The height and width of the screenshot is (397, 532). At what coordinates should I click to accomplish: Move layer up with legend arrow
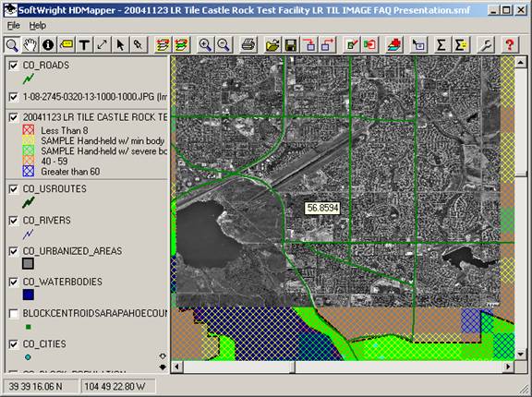(x=163, y=356)
